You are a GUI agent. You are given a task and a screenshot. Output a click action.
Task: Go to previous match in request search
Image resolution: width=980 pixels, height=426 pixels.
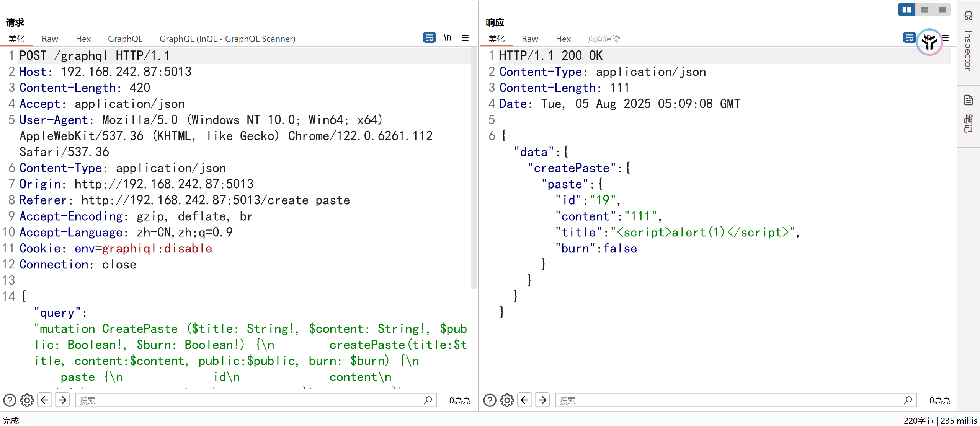coord(45,400)
